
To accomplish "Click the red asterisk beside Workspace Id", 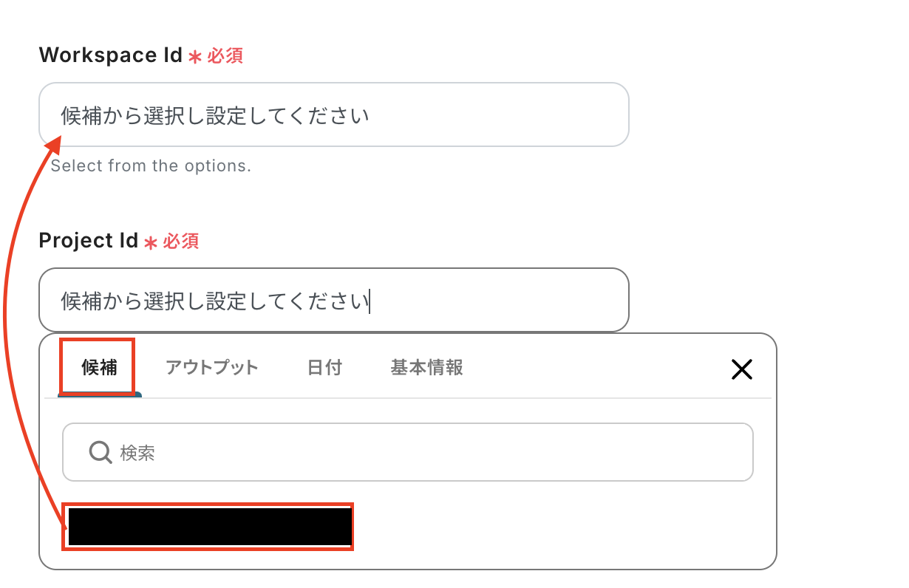I will click(x=195, y=57).
